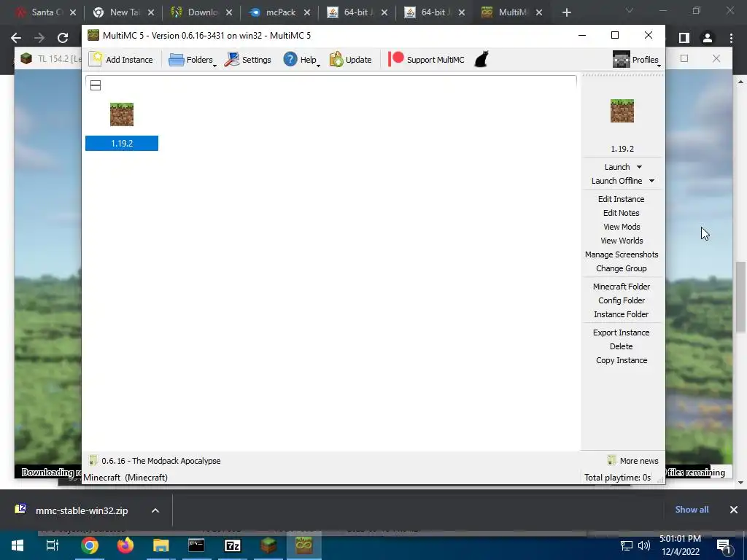The image size is (747, 560).
Task: Open the Minecraft Folder
Action: pyautogui.click(x=622, y=286)
